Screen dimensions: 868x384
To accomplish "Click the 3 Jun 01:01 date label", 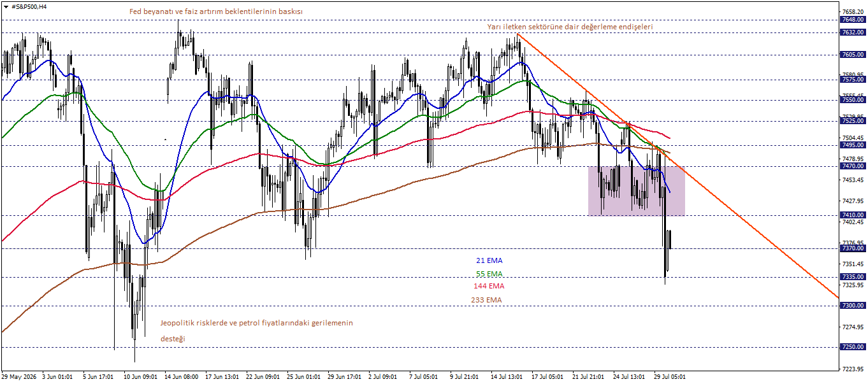I will (58, 376).
